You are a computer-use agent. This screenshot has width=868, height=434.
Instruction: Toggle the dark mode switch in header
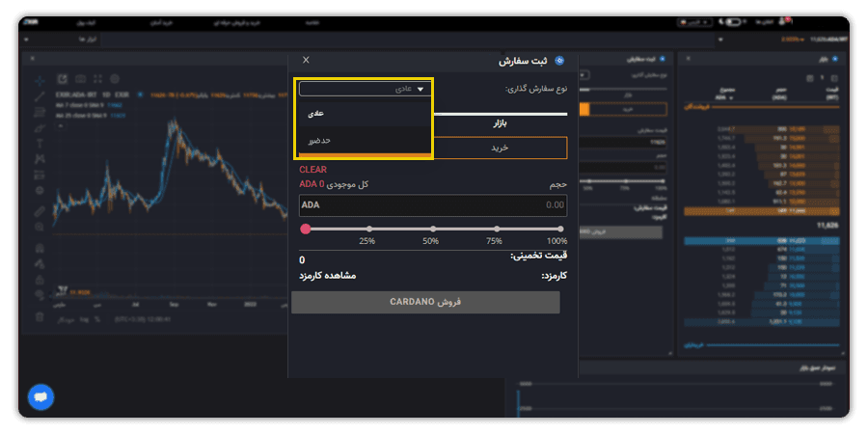tap(733, 22)
